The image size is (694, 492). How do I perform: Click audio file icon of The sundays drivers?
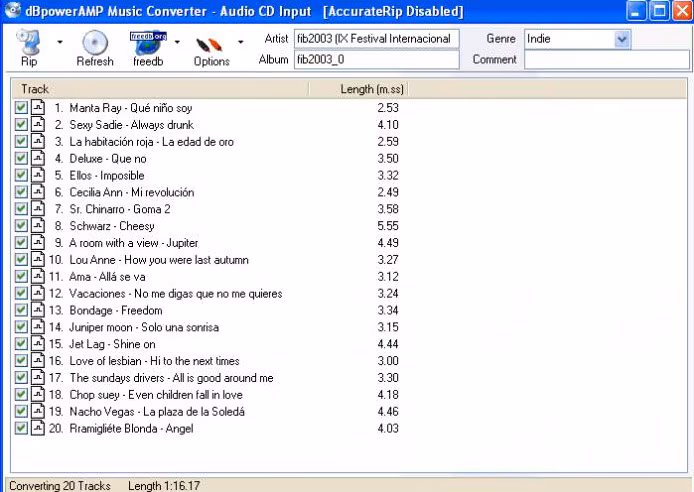[38, 377]
